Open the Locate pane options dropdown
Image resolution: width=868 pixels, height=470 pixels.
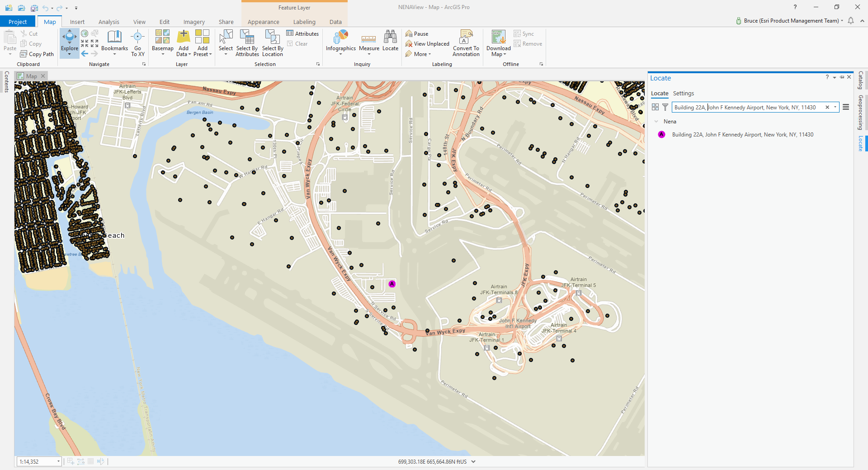[x=835, y=77]
